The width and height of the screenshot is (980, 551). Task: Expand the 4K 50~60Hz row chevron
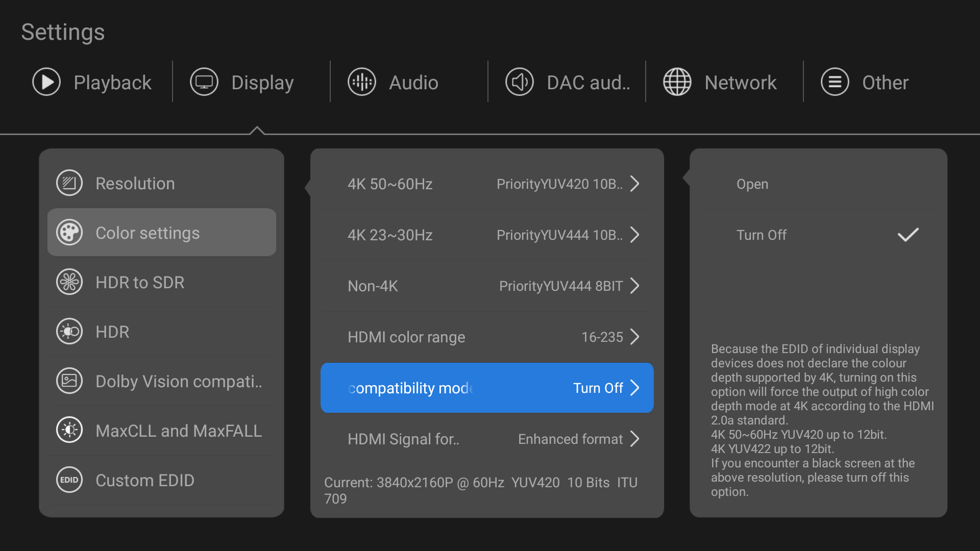(x=635, y=184)
